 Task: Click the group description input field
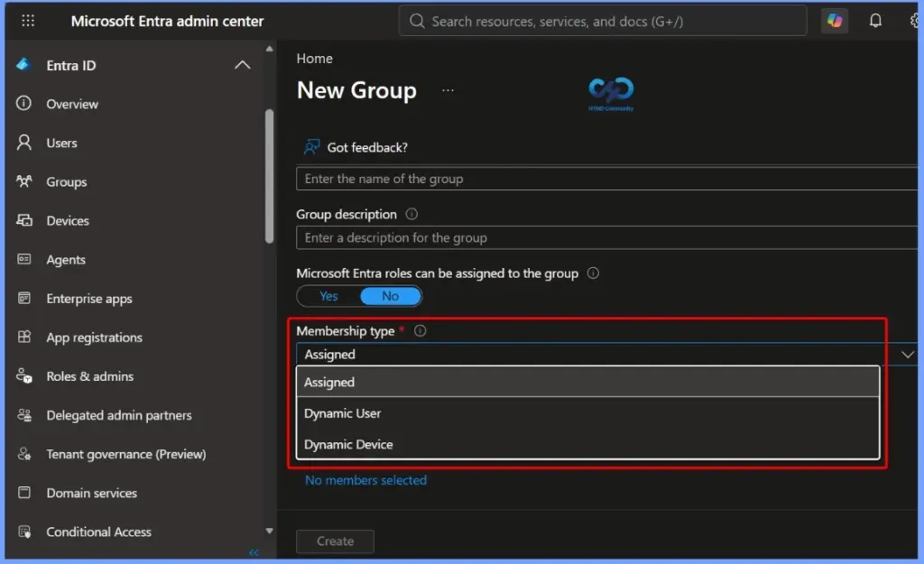[607, 237]
